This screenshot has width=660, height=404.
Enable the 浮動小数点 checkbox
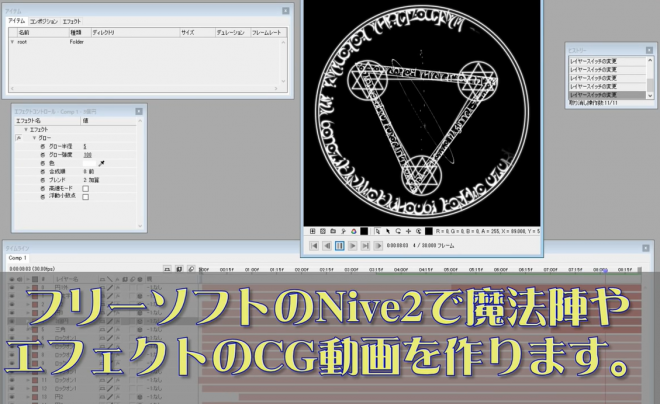point(85,196)
